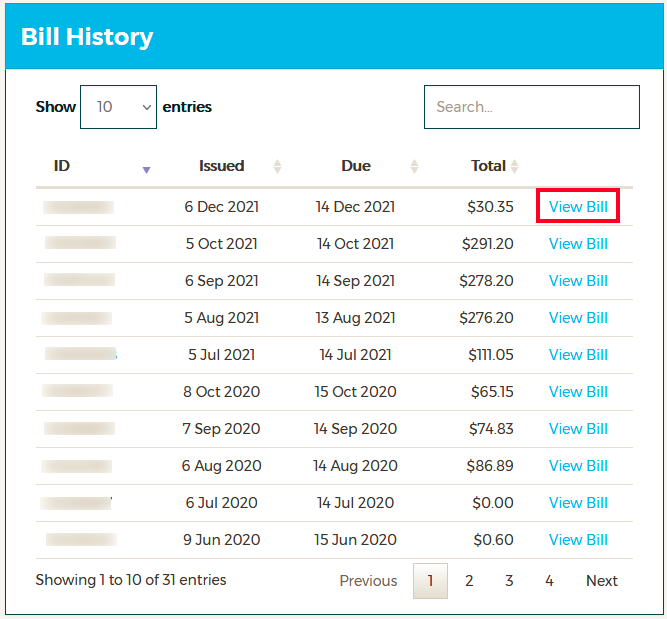
Task: View bill issued 8 Oct 2020
Action: pyautogui.click(x=578, y=392)
